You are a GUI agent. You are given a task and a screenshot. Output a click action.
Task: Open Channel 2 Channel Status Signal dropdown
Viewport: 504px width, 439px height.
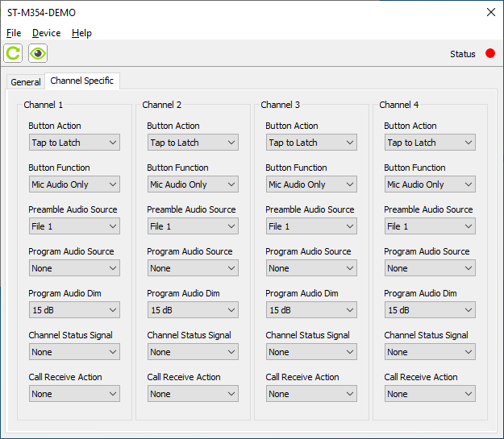(193, 352)
